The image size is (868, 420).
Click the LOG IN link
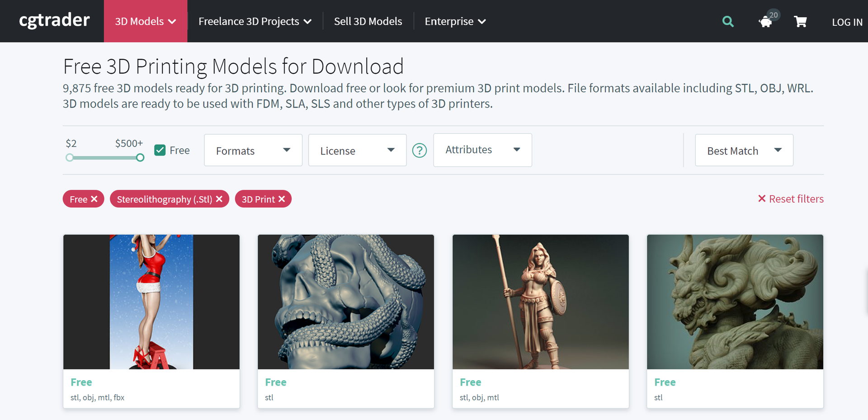pyautogui.click(x=847, y=22)
